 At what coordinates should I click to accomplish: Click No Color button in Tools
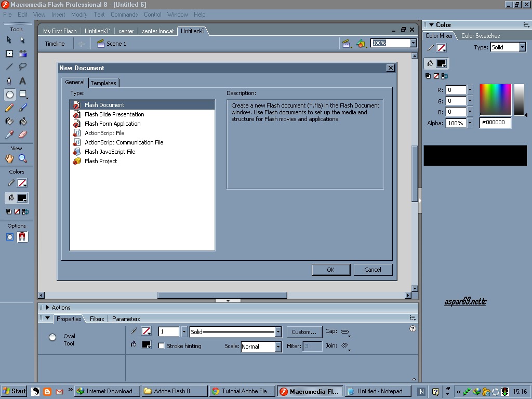[x=17, y=212]
